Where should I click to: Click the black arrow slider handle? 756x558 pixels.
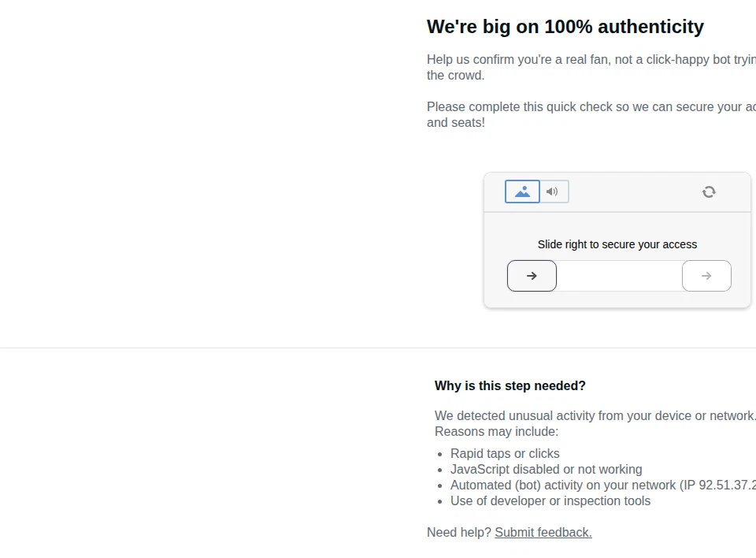coord(532,276)
